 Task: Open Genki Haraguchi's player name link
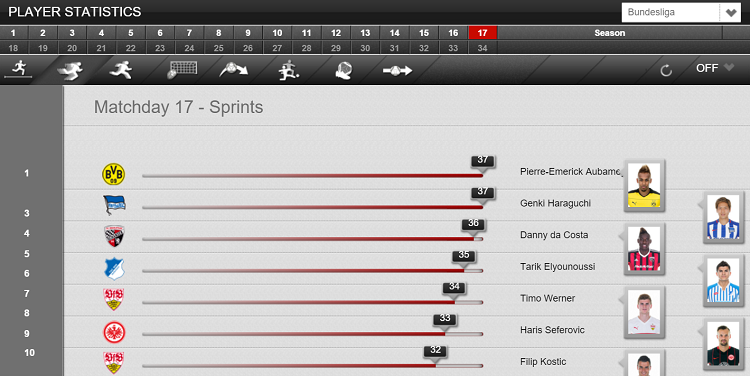[555, 203]
